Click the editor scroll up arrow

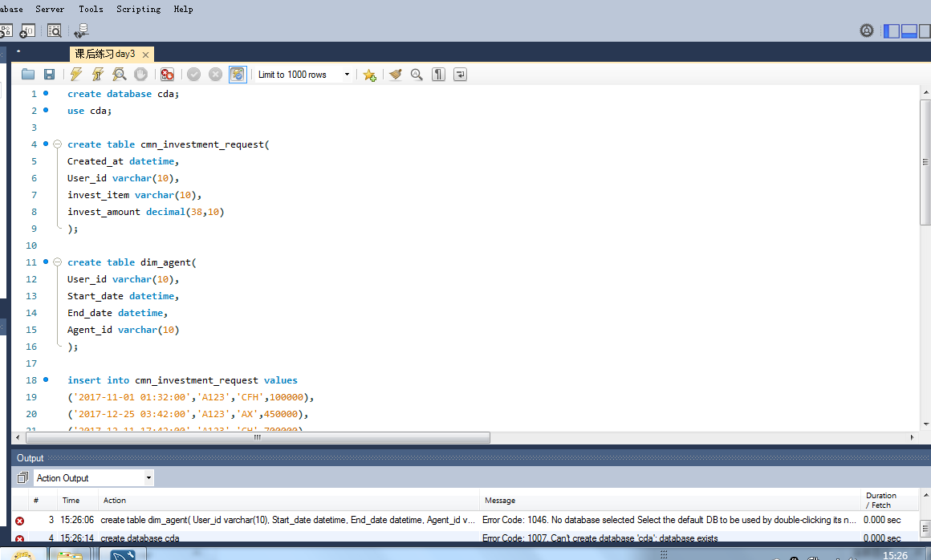(x=925, y=92)
